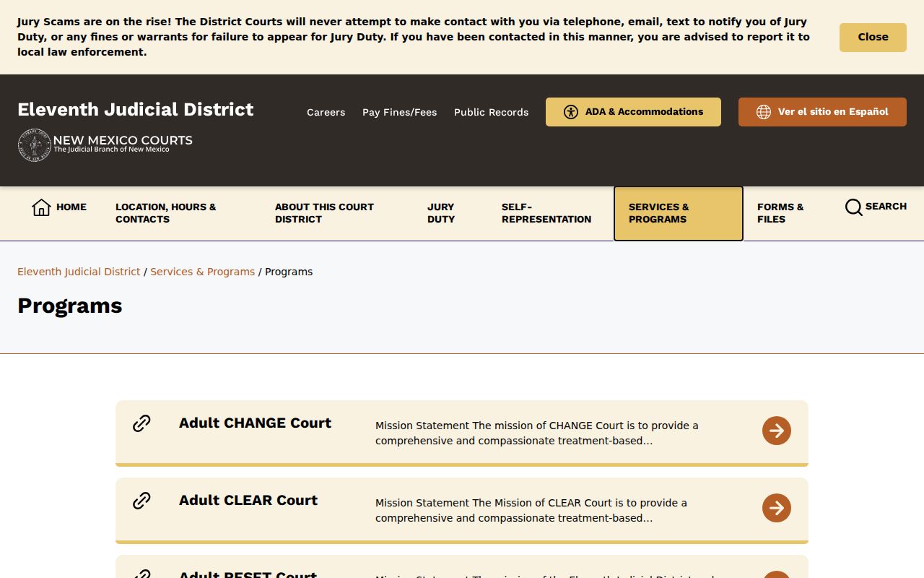924x578 pixels.
Task: Click the globe icon for Español
Action: (x=764, y=112)
